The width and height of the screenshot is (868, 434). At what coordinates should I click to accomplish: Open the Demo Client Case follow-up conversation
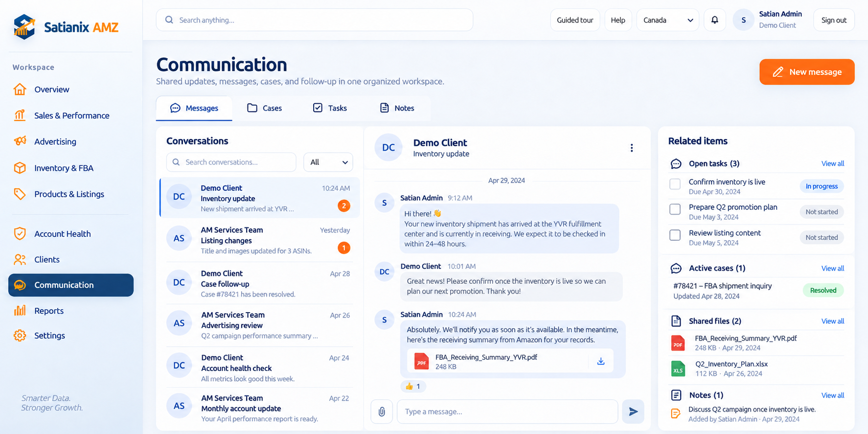[260, 283]
